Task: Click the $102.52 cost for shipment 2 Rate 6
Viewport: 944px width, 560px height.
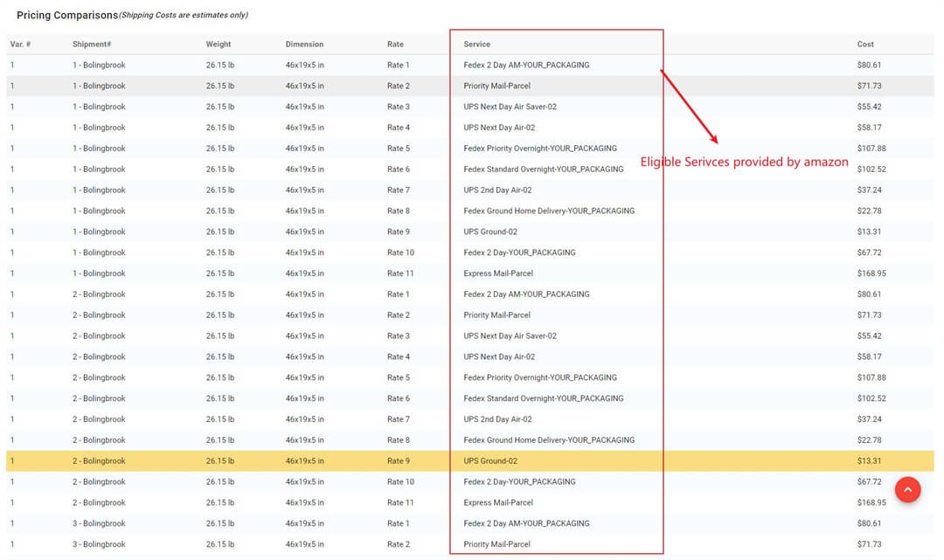Action: (871, 398)
